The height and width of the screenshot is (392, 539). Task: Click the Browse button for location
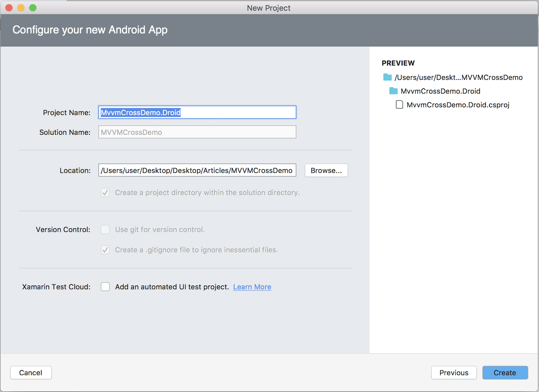(x=326, y=170)
